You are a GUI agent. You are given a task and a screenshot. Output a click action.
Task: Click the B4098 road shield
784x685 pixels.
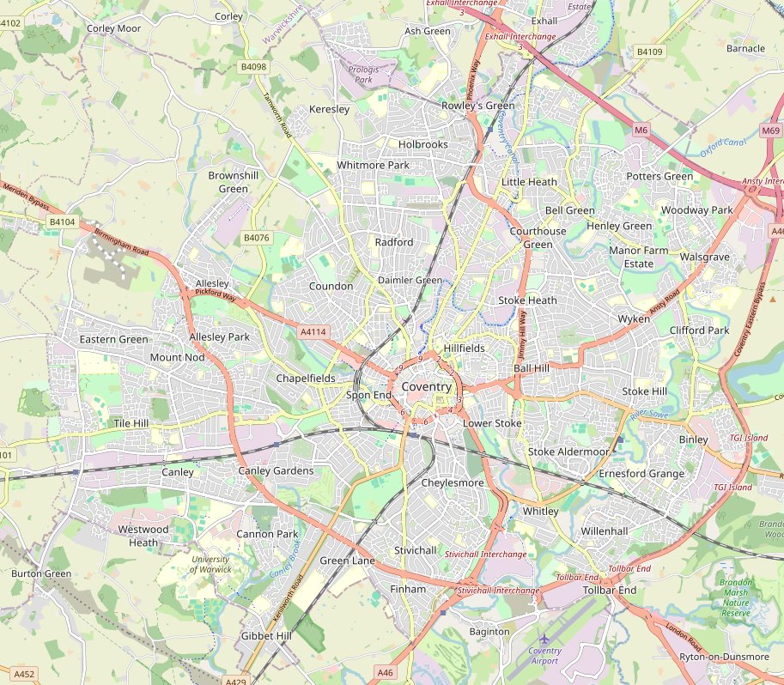pos(253,66)
